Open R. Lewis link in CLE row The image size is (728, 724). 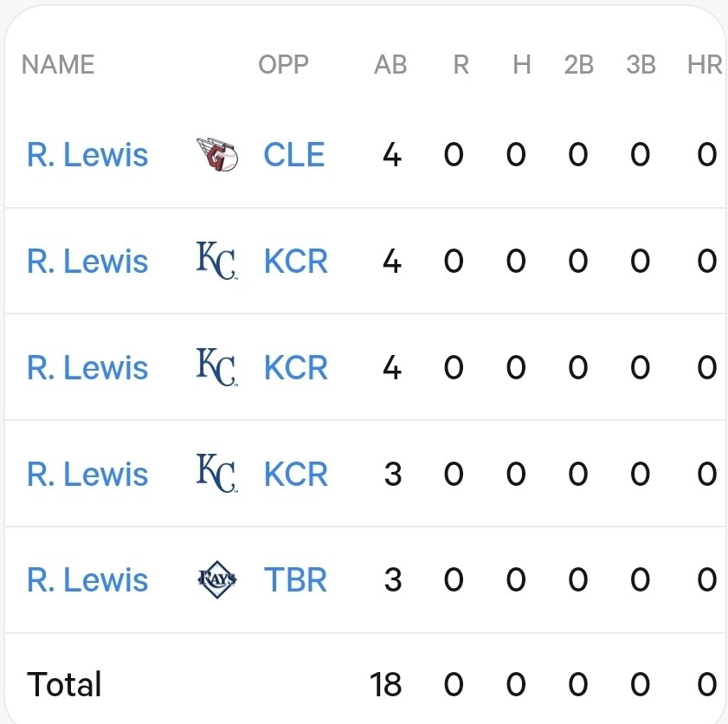(x=87, y=155)
